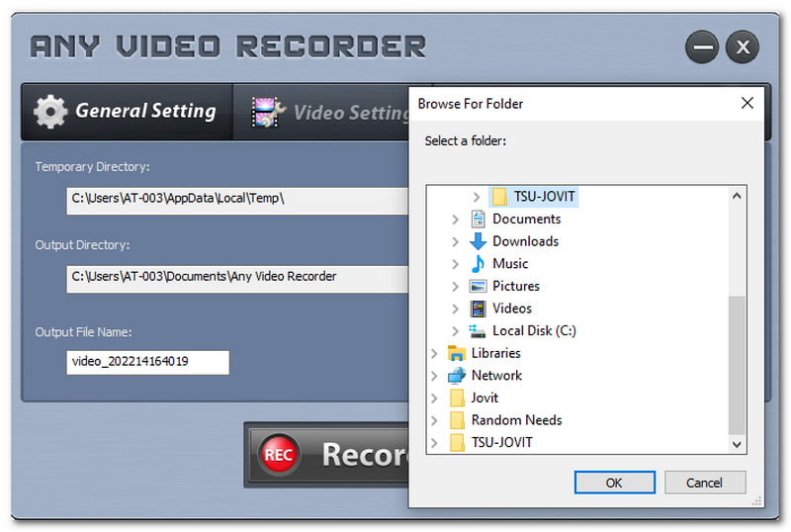This screenshot has width=791, height=532.
Task: Close the Browse For Folder dialog
Action: point(747,104)
